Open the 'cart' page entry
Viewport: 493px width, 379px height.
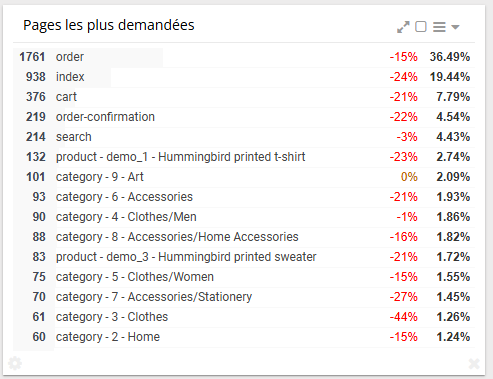244,97
